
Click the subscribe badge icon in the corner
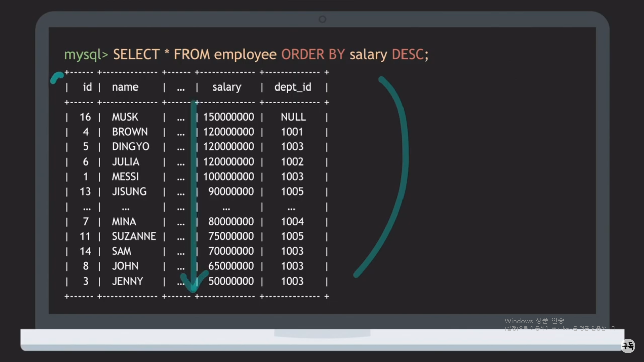(628, 346)
